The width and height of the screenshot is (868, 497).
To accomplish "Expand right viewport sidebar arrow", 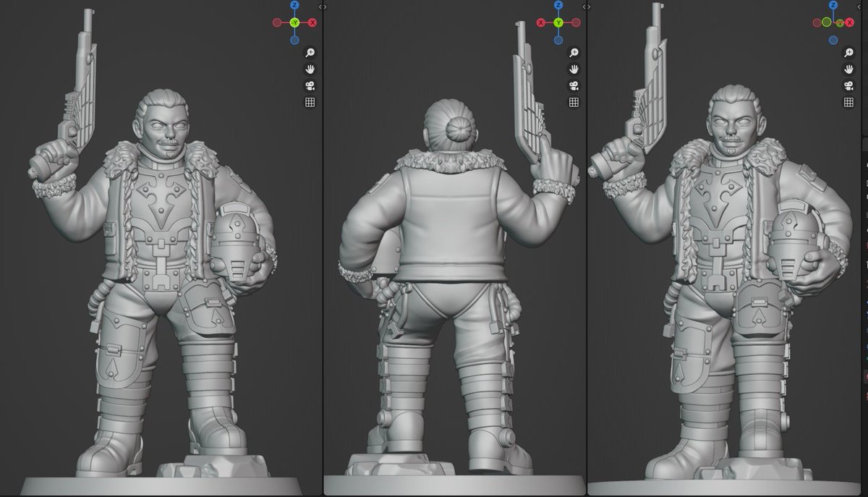I will point(859,7).
